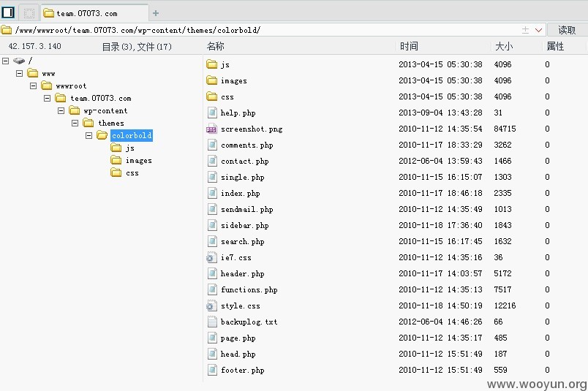Open a new tab with plus button
The image size is (588, 391).
pos(156,13)
